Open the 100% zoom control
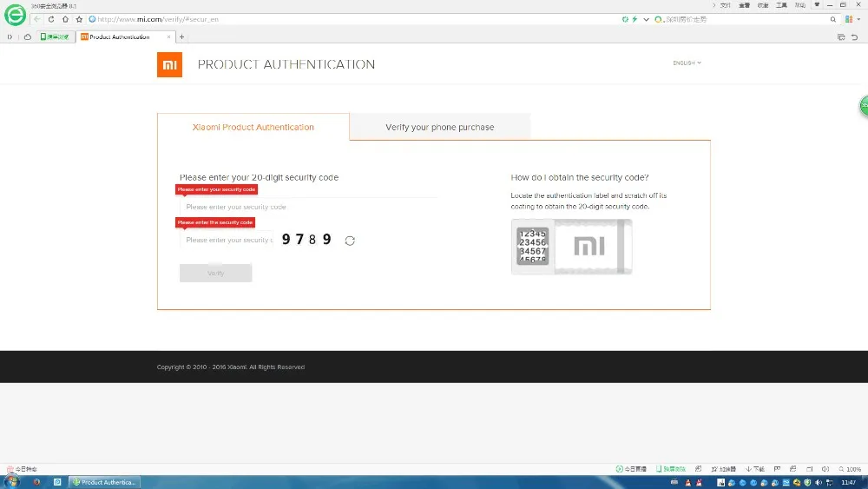Screen dimensions: 868x489 851,469
